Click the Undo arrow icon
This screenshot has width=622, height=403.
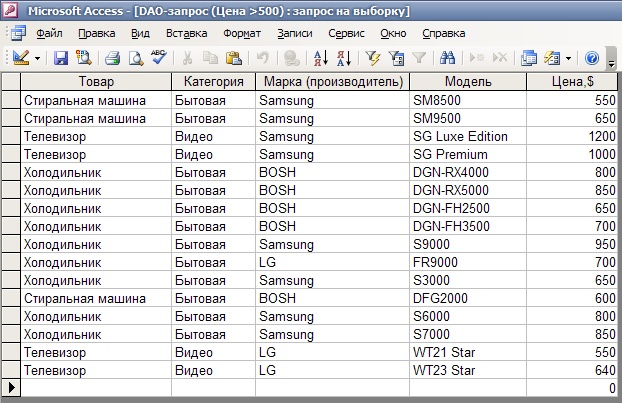263,58
